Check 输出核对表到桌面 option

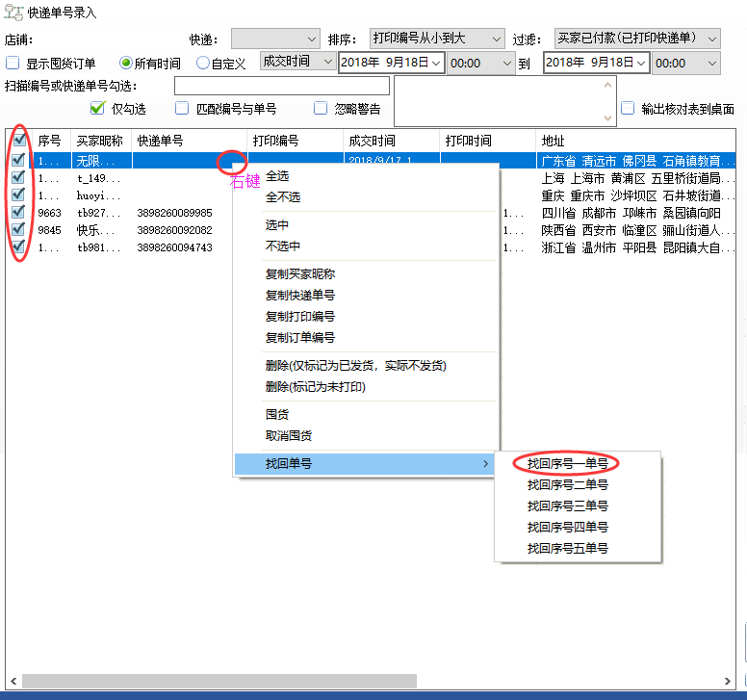pos(628,108)
